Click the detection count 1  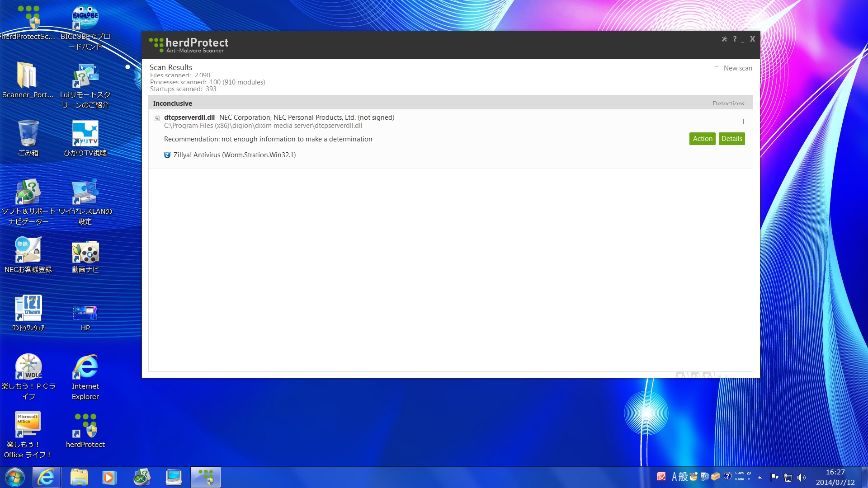click(x=743, y=122)
